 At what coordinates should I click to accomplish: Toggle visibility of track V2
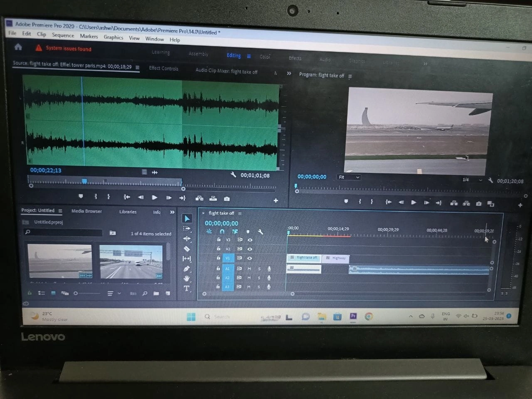(250, 249)
